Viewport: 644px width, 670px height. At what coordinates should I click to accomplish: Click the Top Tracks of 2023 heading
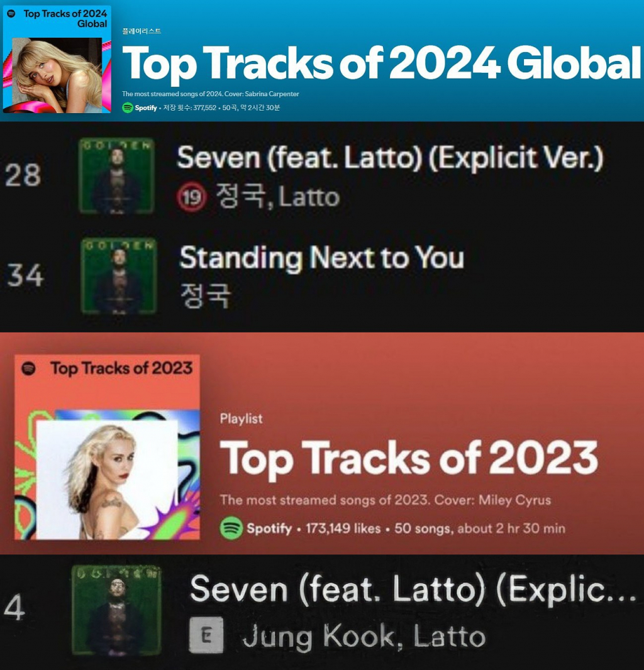tap(408, 458)
